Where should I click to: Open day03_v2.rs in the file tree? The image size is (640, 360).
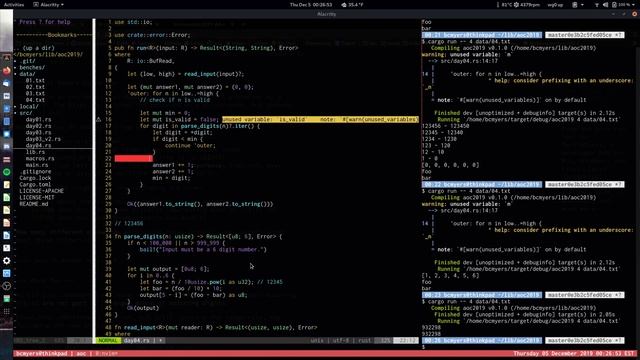click(43, 139)
